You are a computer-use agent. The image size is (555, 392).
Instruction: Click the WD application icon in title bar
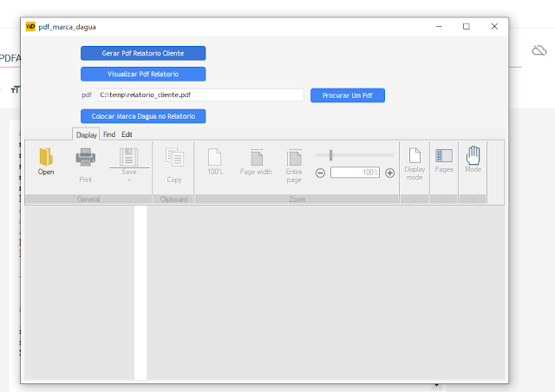[x=30, y=27]
